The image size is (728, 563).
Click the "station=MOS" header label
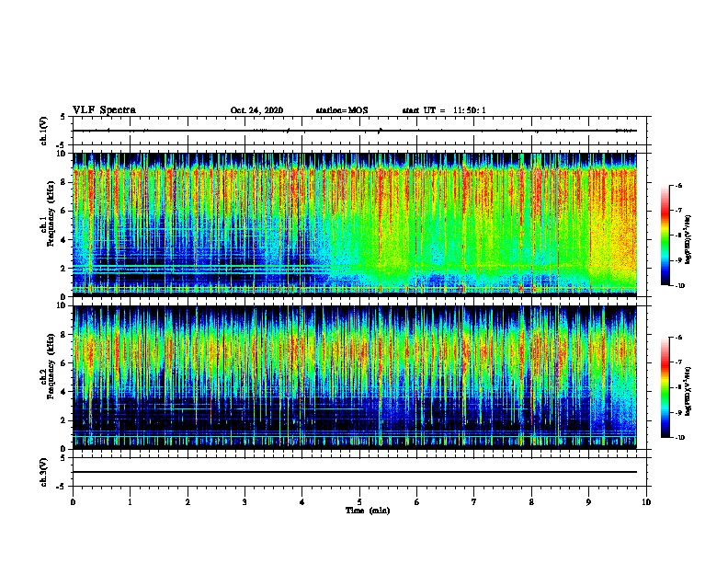[x=342, y=110]
